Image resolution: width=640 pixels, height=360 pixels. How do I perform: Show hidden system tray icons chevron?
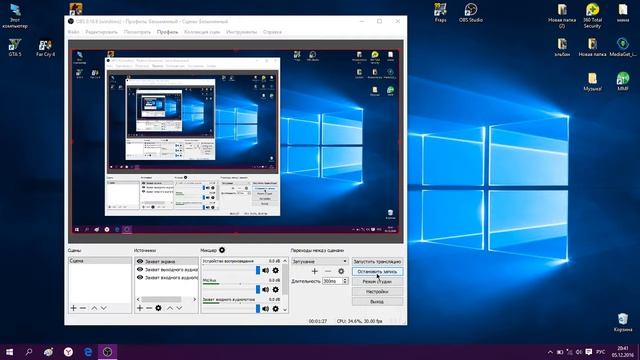click(550, 352)
